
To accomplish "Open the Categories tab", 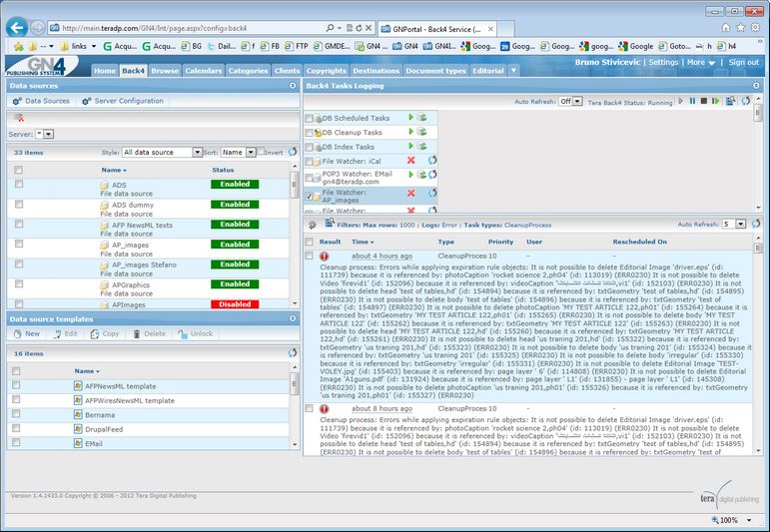I will (x=248, y=71).
